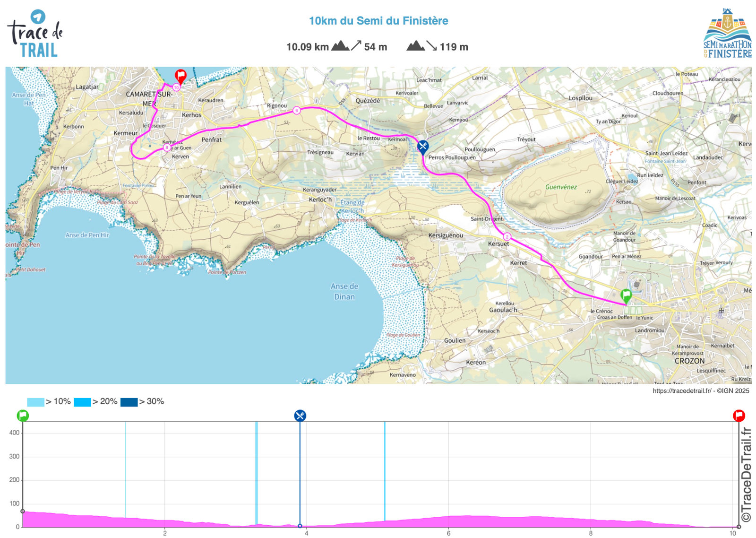The width and height of the screenshot is (756, 538).
Task: Click the title 10km du Semi du Finistère
Action: (x=378, y=21)
